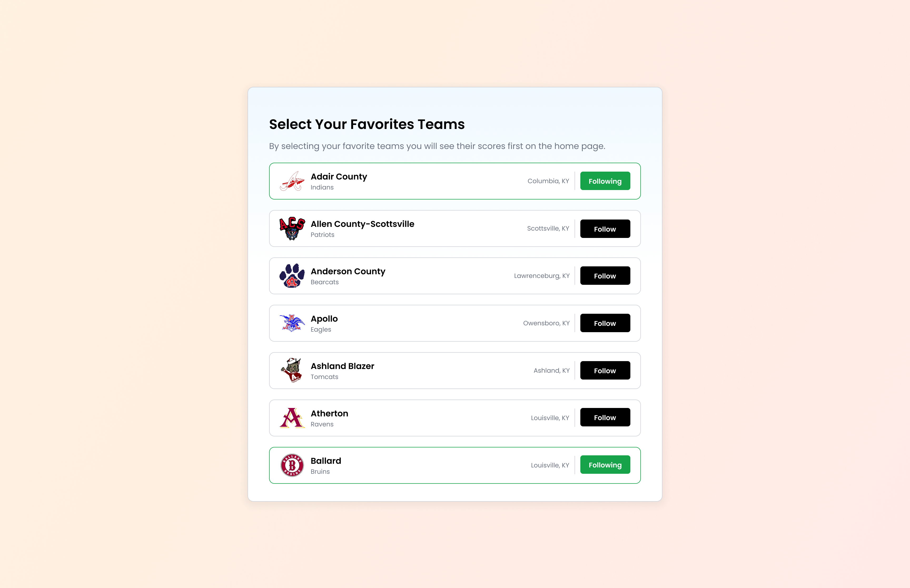The width and height of the screenshot is (910, 588).
Task: Click the Owensboro, KY location text
Action: tap(546, 323)
